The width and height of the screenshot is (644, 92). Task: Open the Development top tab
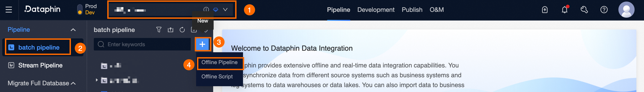[376, 10]
